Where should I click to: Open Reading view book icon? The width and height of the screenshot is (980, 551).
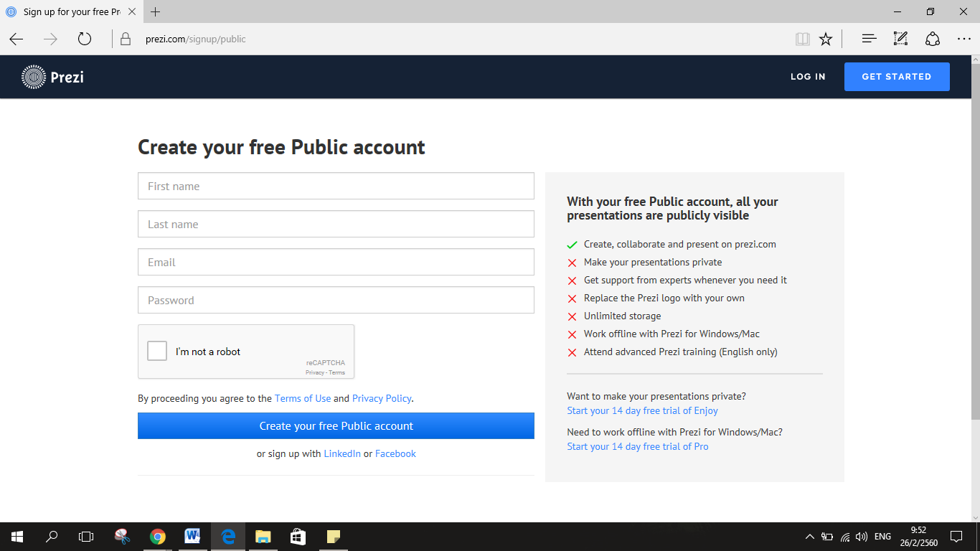point(803,39)
